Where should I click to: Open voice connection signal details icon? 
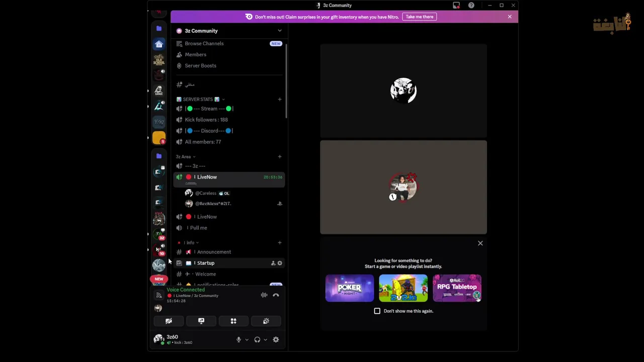pyautogui.click(x=159, y=295)
